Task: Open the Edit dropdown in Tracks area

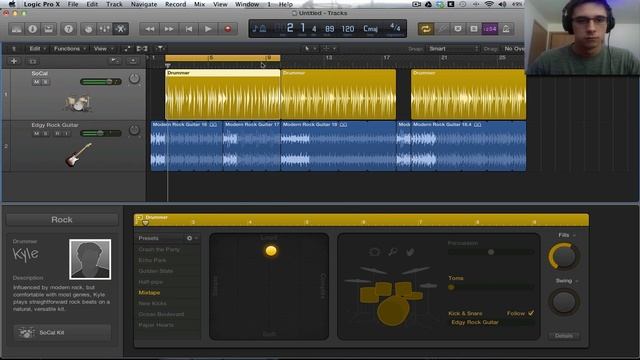Action: point(37,49)
